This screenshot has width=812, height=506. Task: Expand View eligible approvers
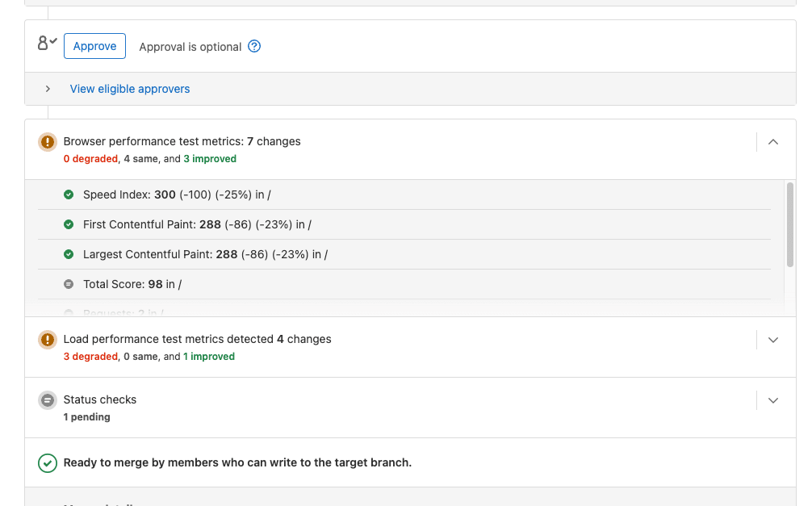[48, 89]
